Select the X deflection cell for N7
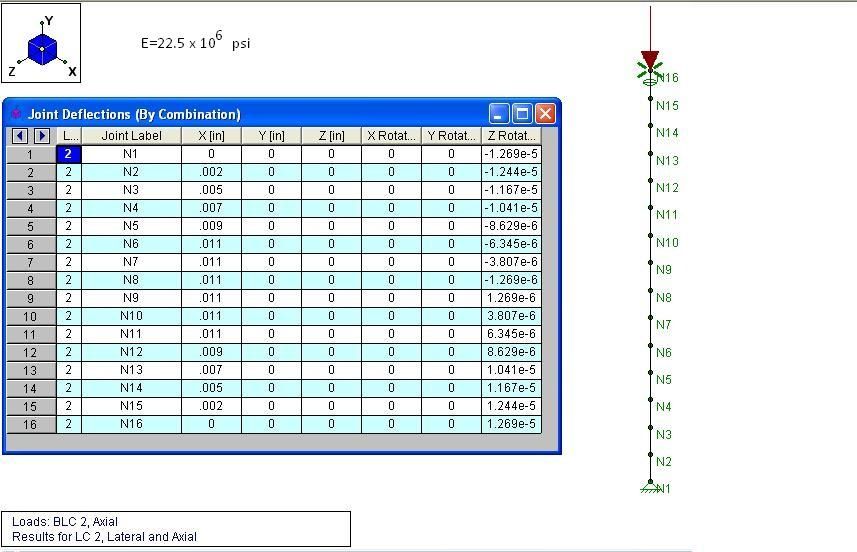This screenshot has height=552, width=857. click(211, 262)
